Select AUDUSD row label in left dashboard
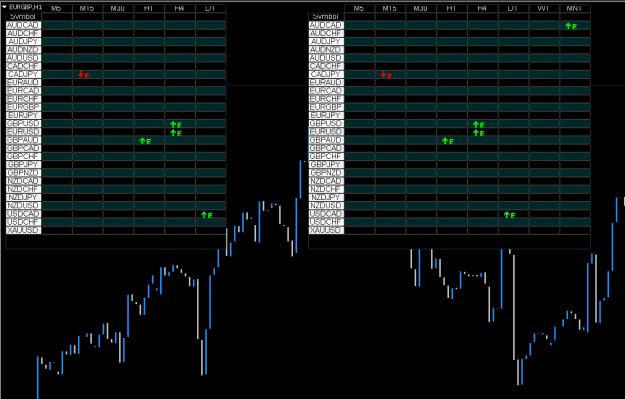 coord(24,58)
